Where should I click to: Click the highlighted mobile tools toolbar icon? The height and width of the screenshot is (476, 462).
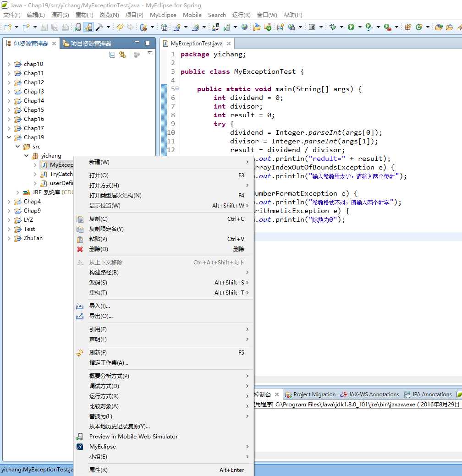(x=89, y=27)
